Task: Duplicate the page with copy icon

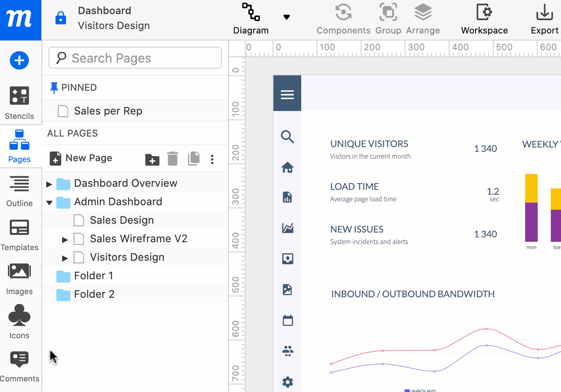Action: [194, 159]
